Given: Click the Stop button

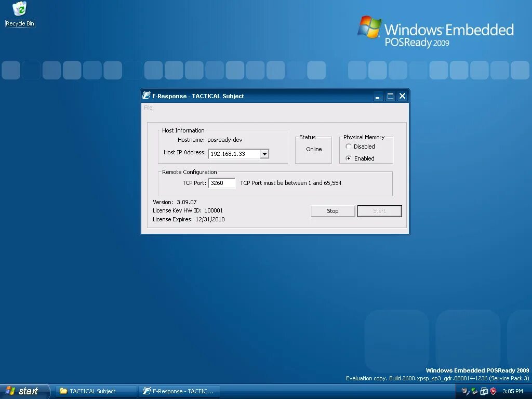Looking at the screenshot, I should pos(332,211).
